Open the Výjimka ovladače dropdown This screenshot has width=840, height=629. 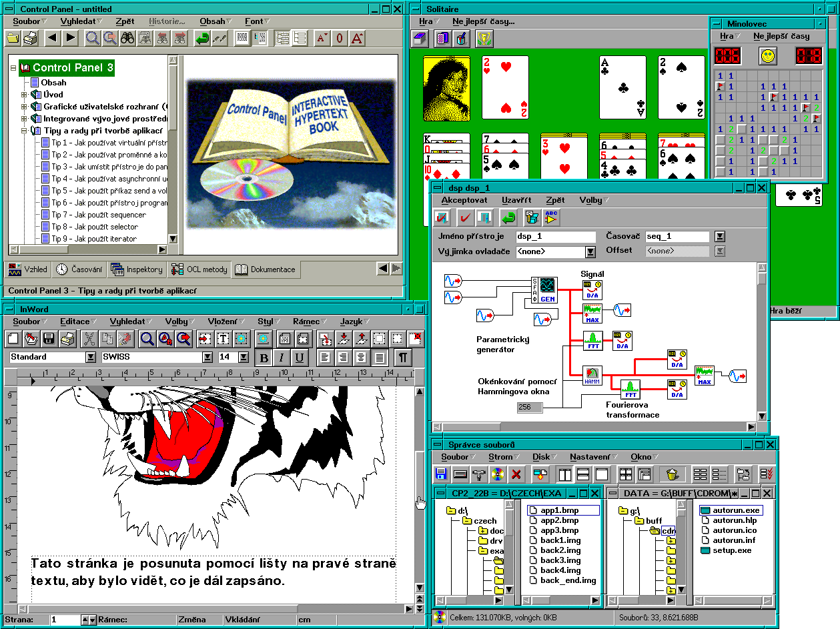click(x=590, y=252)
